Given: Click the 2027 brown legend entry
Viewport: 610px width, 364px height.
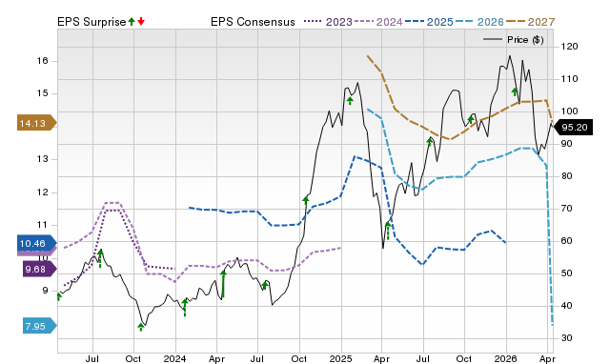Looking at the screenshot, I should click(530, 22).
